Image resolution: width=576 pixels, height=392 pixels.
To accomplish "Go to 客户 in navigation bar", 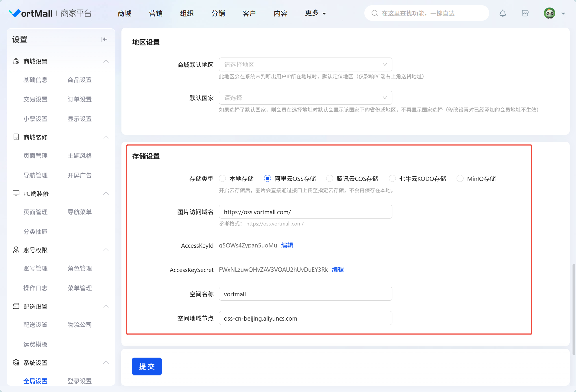I will pyautogui.click(x=249, y=13).
